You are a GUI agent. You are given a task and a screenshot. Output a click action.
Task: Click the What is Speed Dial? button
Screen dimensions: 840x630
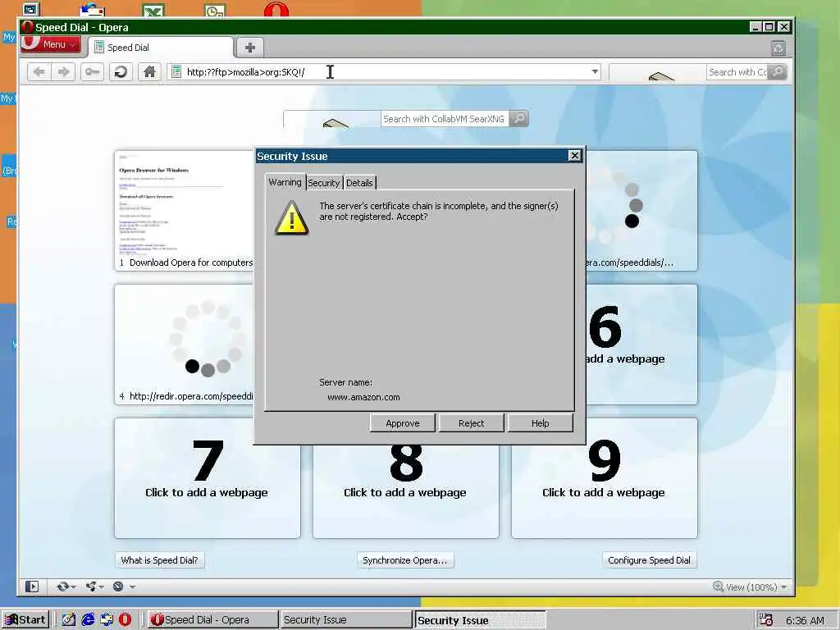(x=160, y=559)
